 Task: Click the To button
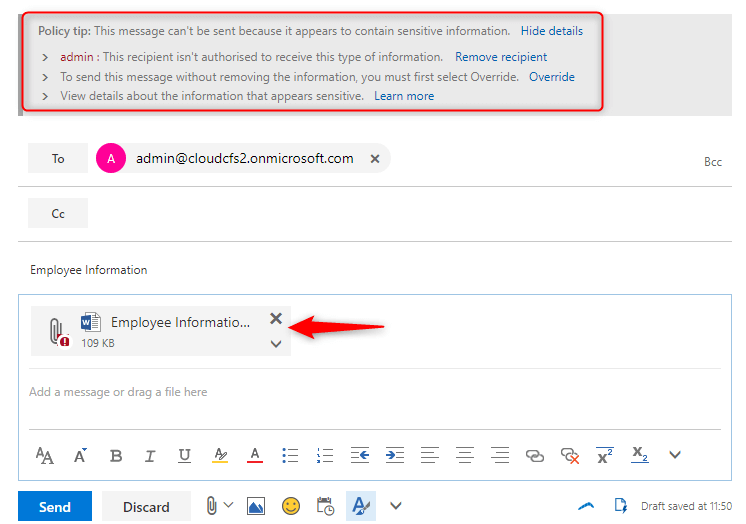coord(58,158)
